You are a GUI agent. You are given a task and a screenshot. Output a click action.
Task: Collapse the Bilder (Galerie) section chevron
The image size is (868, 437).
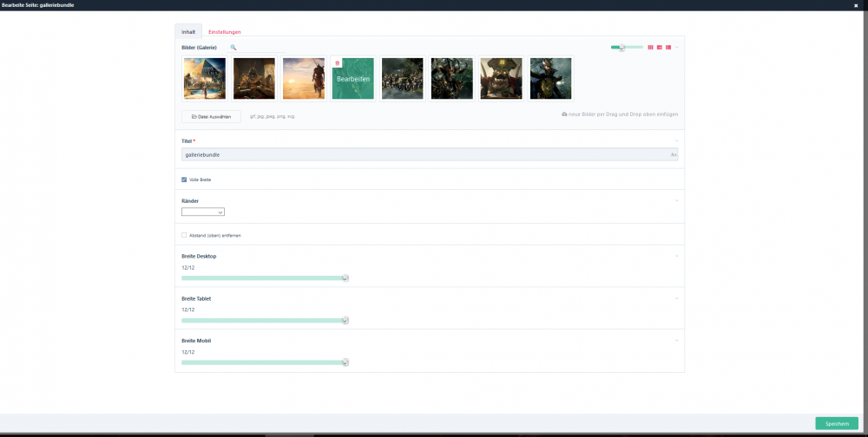click(x=677, y=47)
